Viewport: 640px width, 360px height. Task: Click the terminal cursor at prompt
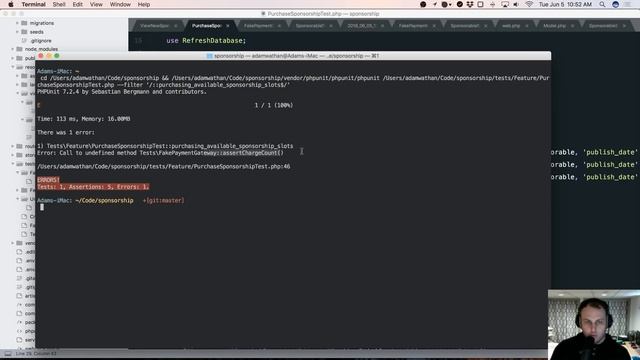pos(42,207)
